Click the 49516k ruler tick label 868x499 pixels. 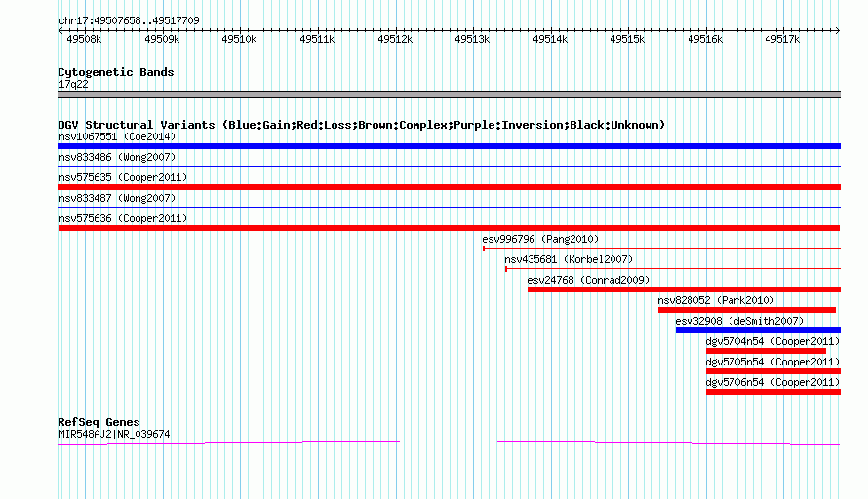[705, 39]
